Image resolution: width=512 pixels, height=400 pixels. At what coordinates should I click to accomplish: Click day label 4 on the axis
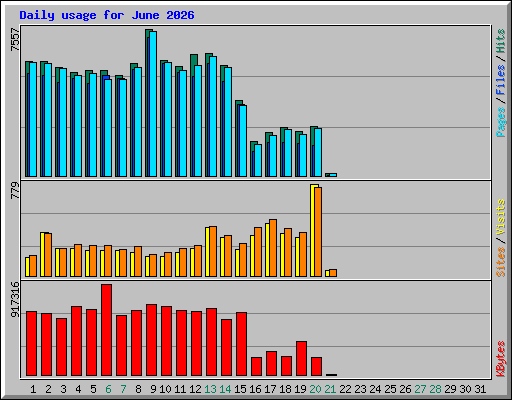pyautogui.click(x=78, y=389)
